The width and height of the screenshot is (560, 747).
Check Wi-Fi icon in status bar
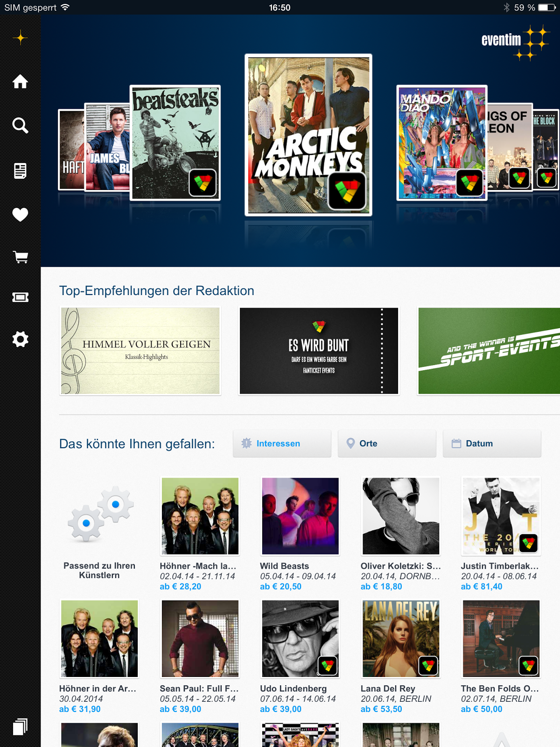pyautogui.click(x=65, y=7)
